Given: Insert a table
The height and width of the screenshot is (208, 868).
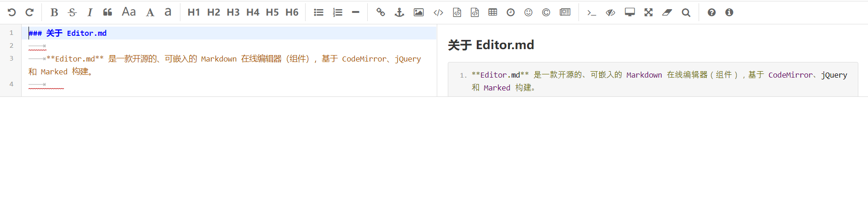Looking at the screenshot, I should [493, 12].
